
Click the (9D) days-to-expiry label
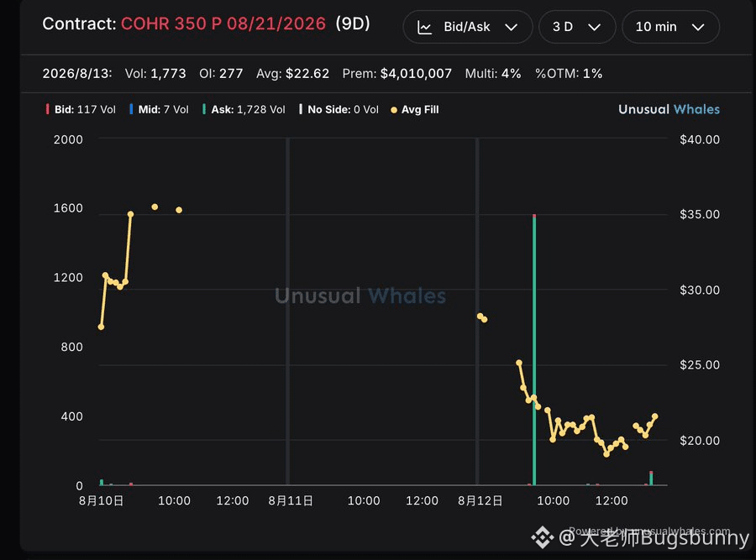(x=353, y=24)
